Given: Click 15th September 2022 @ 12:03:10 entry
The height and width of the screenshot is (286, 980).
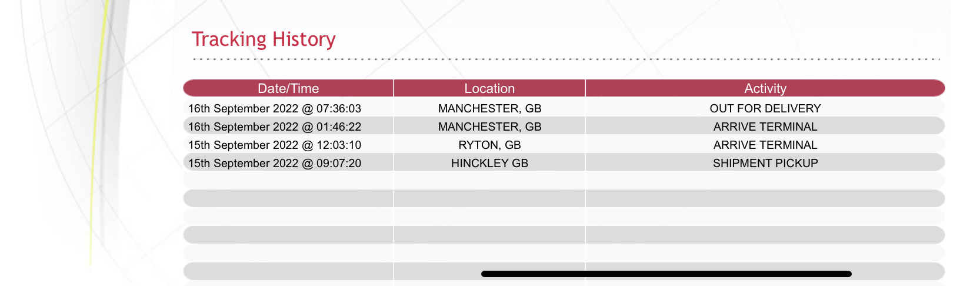Looking at the screenshot, I should tap(275, 145).
